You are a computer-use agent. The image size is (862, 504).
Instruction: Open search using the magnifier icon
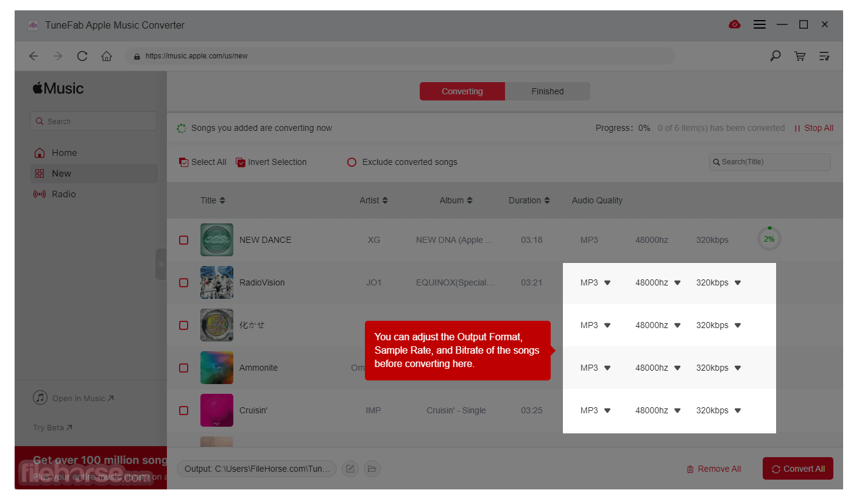coord(775,56)
